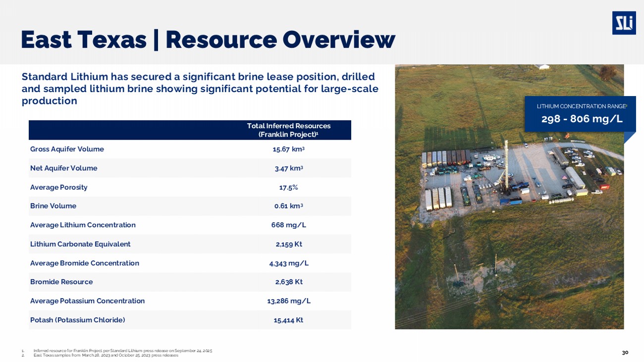Click the Net Aquifer Volume row label
The height and width of the screenshot is (362, 644).
pos(63,168)
